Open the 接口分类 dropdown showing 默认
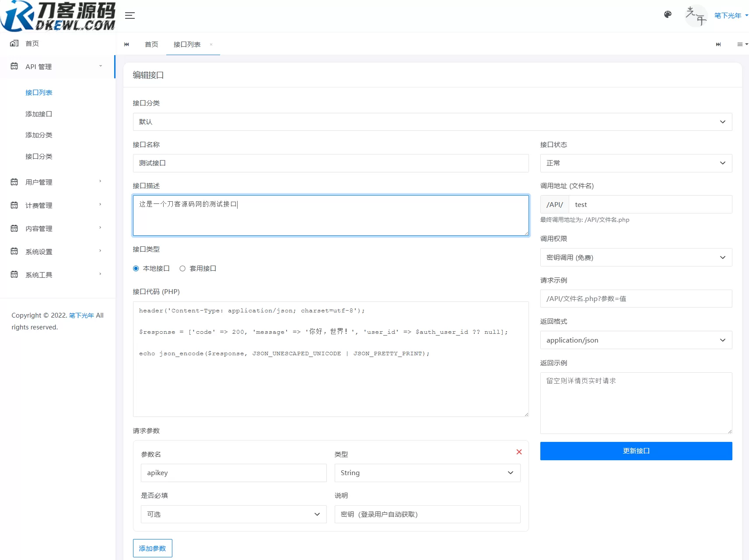This screenshot has width=749, height=560. 432,122
